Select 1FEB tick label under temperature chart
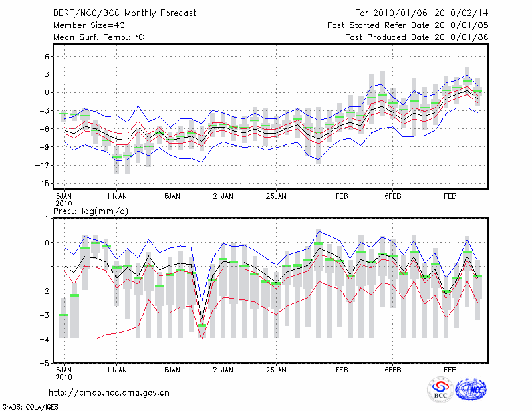The height and width of the screenshot is (411, 532). (x=340, y=196)
